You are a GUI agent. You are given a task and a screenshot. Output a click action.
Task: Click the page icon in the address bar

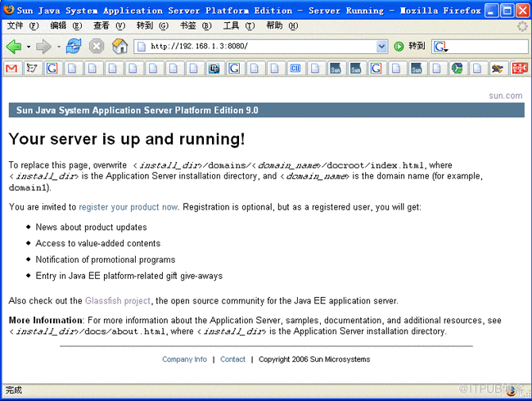point(142,46)
